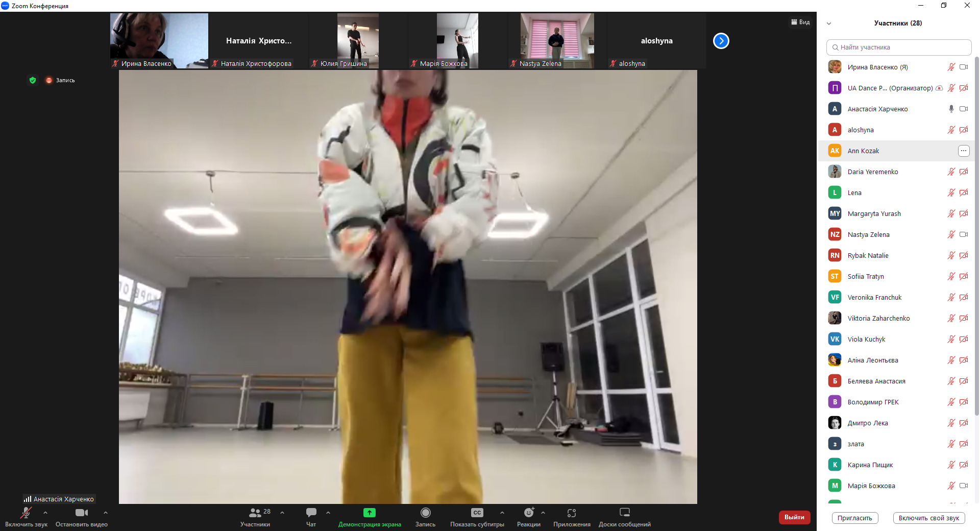Image resolution: width=980 pixels, height=531 pixels.
Task: Select participant Rybak Natalie
Action: pos(896,255)
